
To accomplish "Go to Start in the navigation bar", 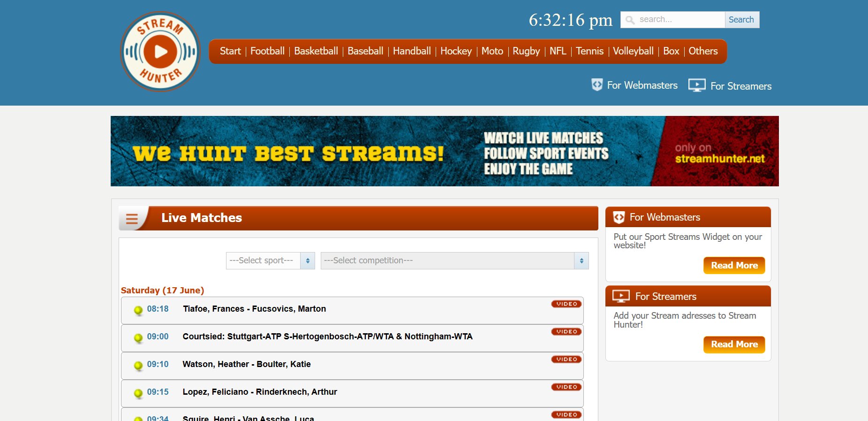I will coord(230,51).
